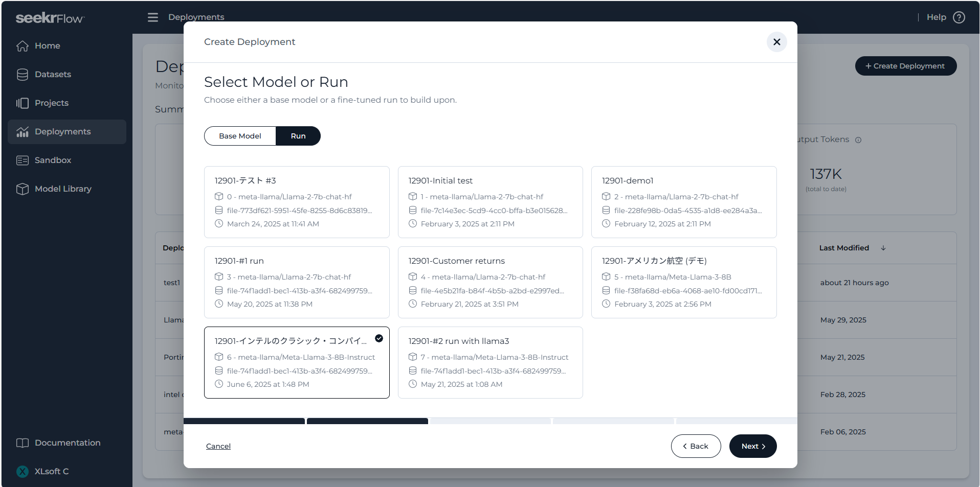Click the Output Tokens info icon
The width and height of the screenshot is (980, 487).
tap(858, 140)
